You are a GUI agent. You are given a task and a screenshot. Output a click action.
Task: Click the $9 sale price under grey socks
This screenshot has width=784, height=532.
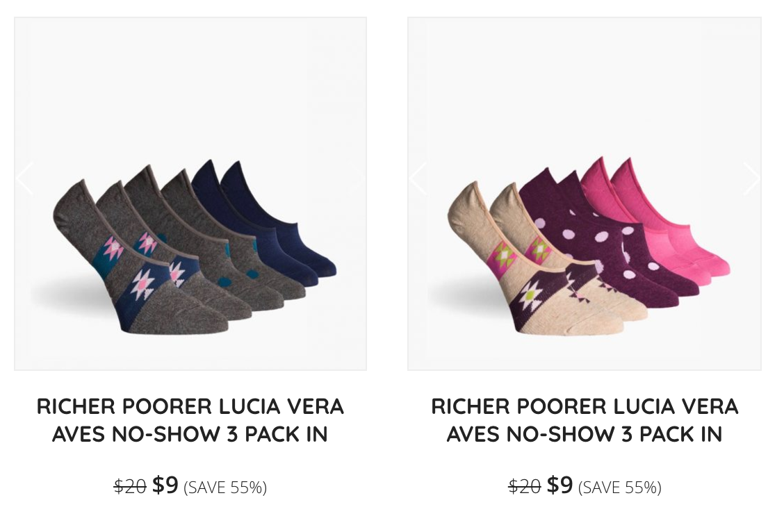(x=165, y=485)
